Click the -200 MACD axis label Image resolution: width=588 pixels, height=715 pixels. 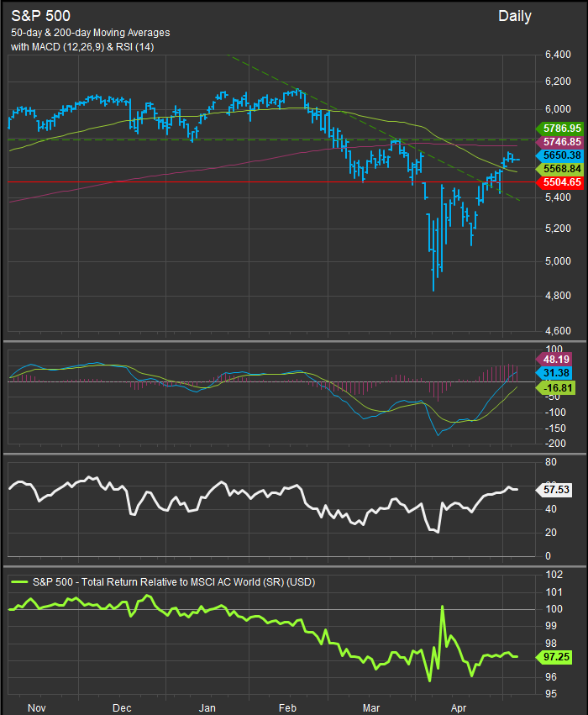(555, 444)
